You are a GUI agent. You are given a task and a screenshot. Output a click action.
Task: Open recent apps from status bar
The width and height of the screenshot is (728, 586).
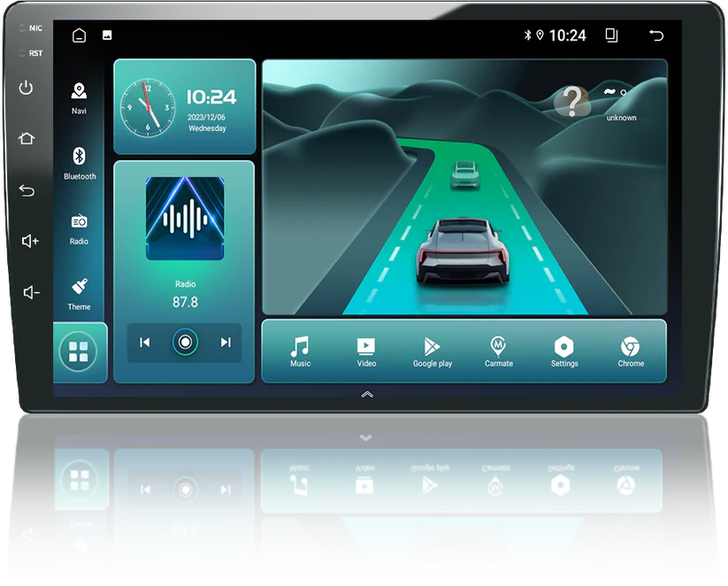tap(611, 35)
